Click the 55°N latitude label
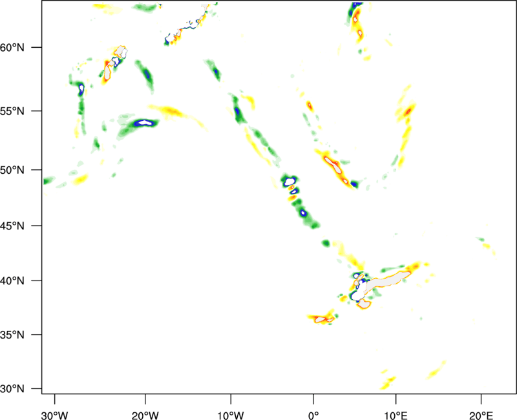The image size is (517, 420). (x=12, y=110)
